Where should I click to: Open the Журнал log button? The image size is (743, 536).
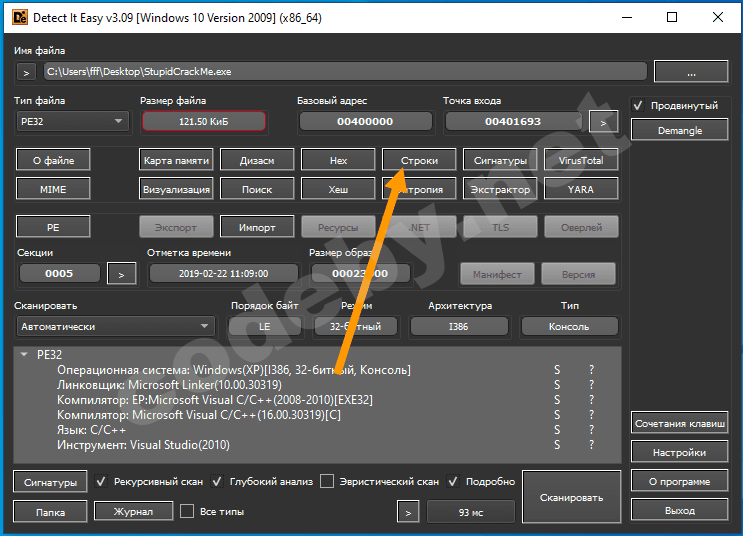(133, 511)
